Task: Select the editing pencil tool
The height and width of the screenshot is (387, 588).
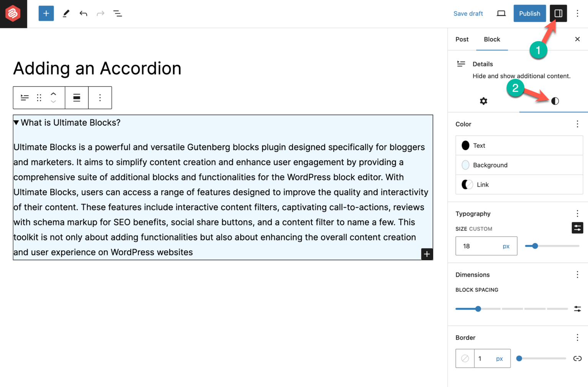Action: tap(65, 13)
